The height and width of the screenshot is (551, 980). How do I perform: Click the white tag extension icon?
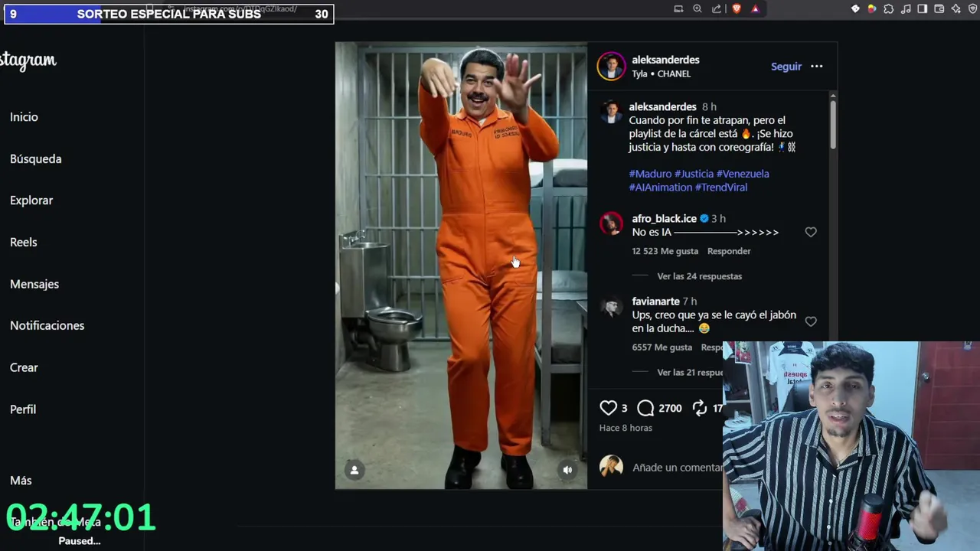855,9
